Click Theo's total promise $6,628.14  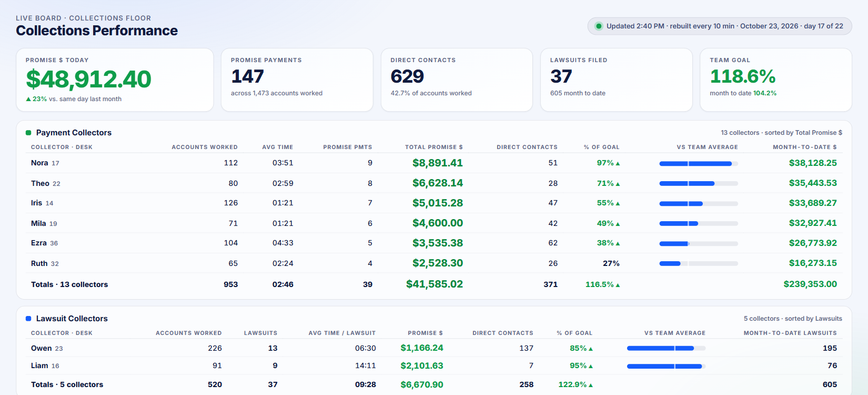tap(438, 183)
